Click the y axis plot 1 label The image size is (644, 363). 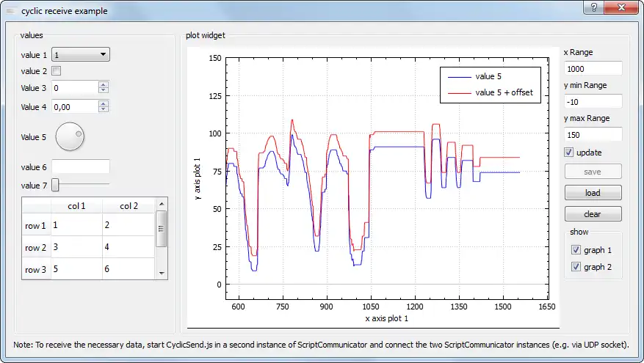click(198, 179)
